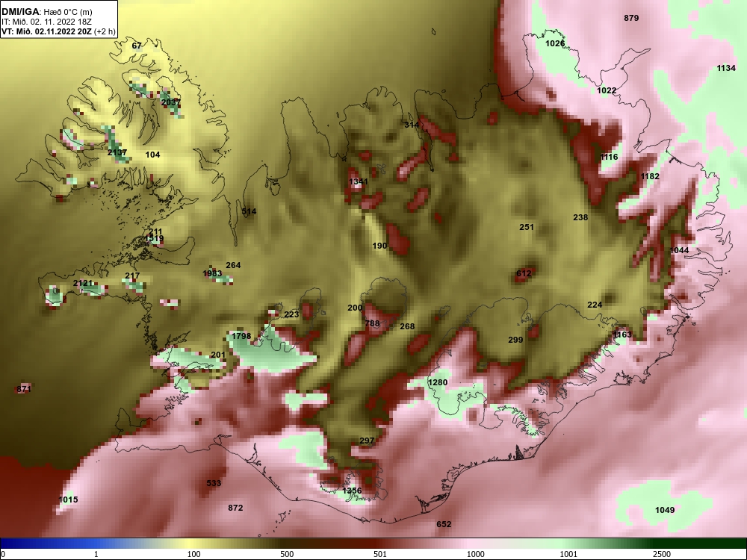This screenshot has height=560, width=747.
Task: Click the map value 1983
Action: point(212,273)
